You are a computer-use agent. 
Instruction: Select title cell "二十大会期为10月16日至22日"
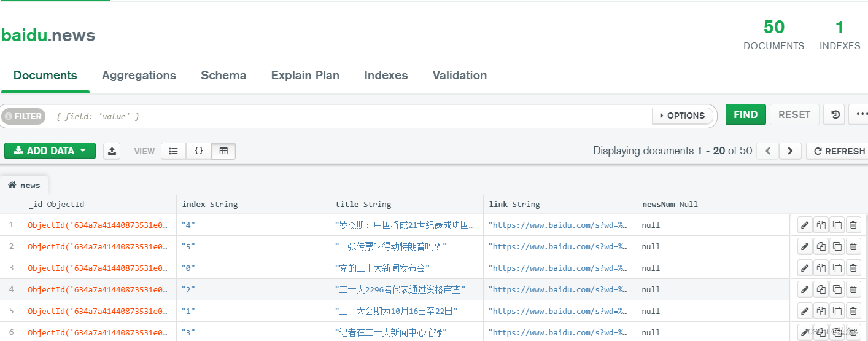pyautogui.click(x=406, y=311)
